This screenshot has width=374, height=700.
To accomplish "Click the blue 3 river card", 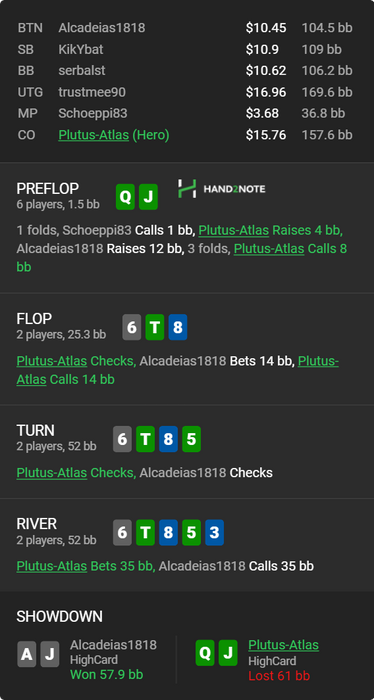I will pyautogui.click(x=214, y=533).
